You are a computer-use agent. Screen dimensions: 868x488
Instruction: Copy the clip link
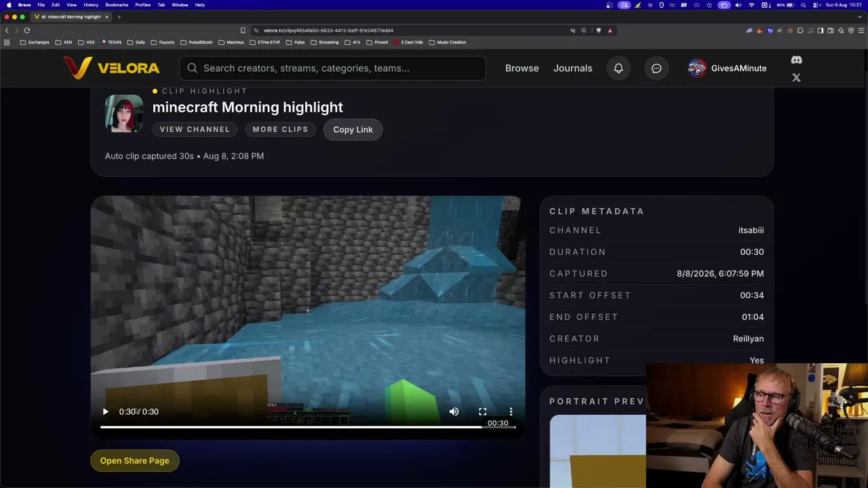tap(353, 129)
